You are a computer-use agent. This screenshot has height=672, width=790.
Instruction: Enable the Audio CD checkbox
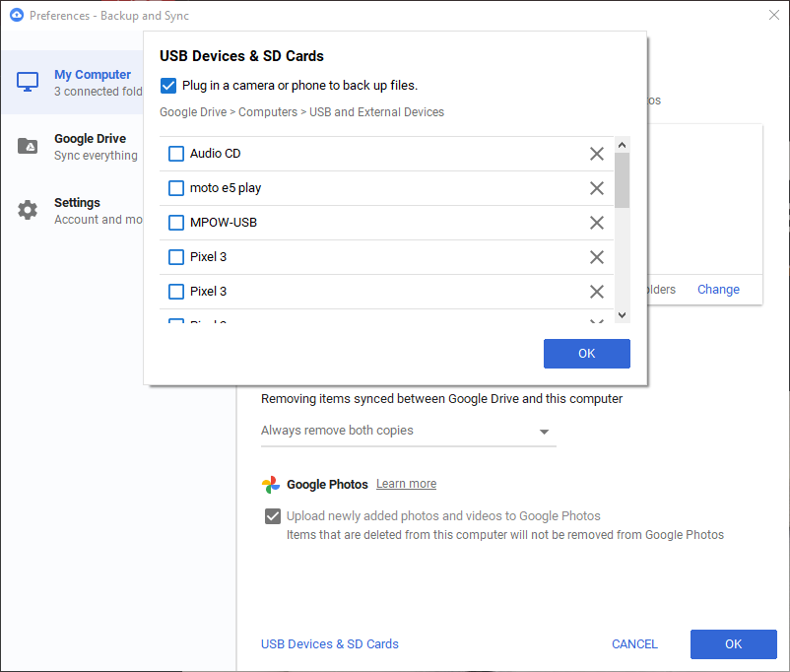[175, 153]
